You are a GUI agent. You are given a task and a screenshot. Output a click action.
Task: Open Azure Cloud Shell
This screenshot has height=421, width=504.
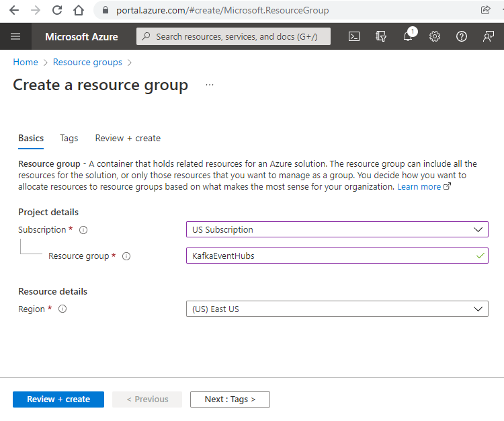(354, 36)
